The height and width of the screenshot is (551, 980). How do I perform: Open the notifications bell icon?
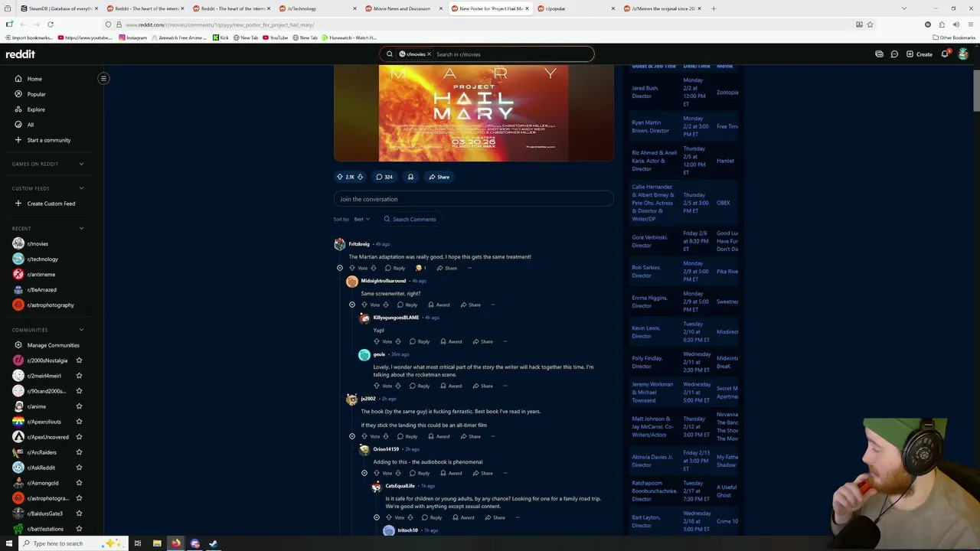(945, 54)
